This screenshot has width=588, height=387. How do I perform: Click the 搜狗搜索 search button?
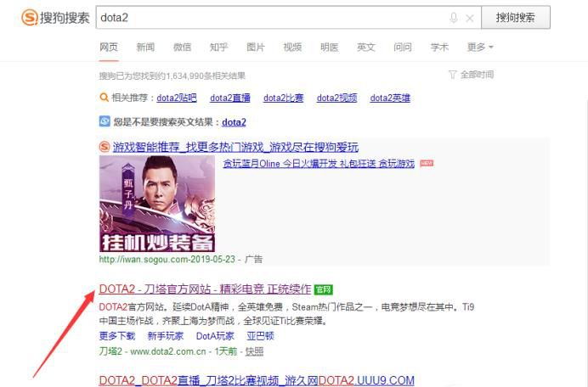(x=516, y=17)
